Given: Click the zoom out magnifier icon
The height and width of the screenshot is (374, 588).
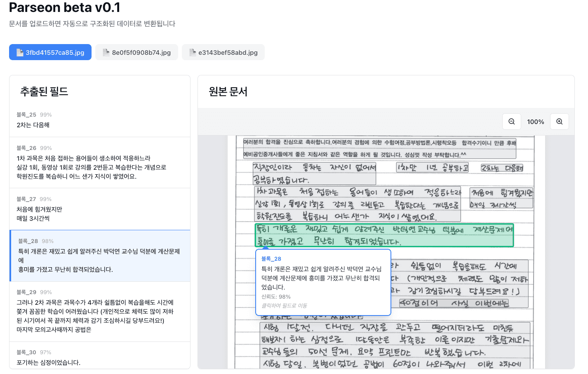Looking at the screenshot, I should [x=511, y=122].
